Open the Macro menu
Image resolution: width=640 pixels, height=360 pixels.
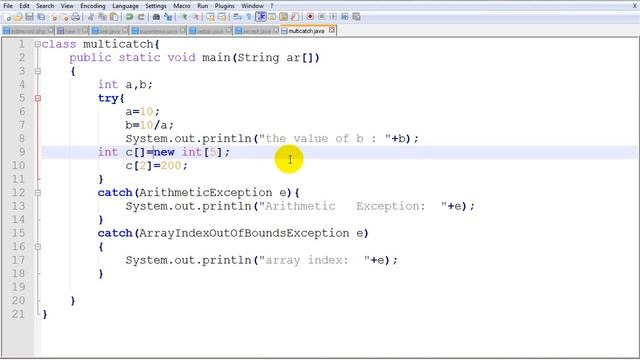click(x=182, y=6)
